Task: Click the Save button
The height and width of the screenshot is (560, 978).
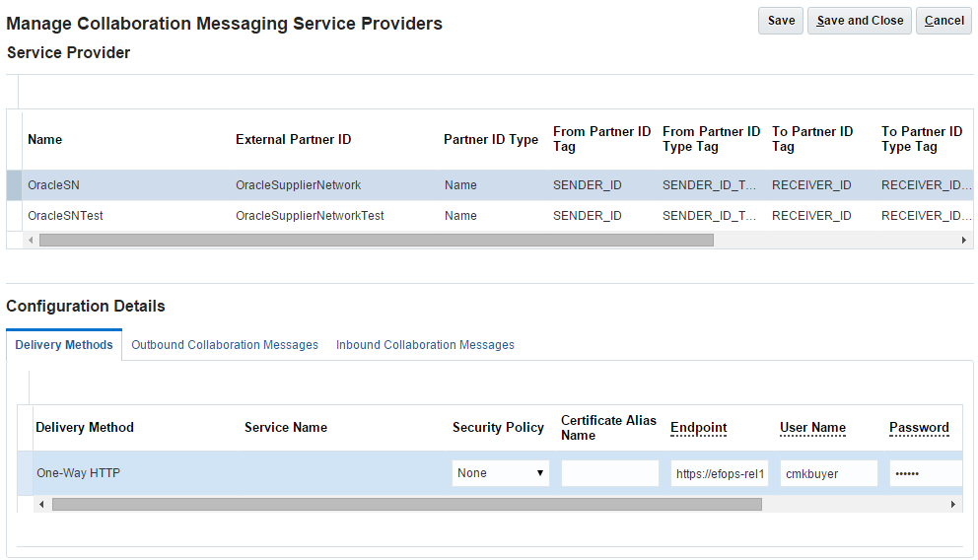Action: point(781,21)
